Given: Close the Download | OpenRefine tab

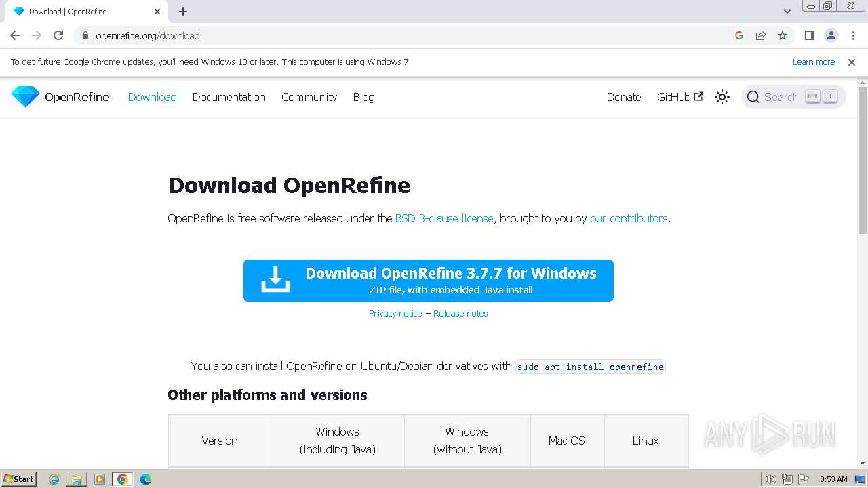Looking at the screenshot, I should tap(157, 12).
